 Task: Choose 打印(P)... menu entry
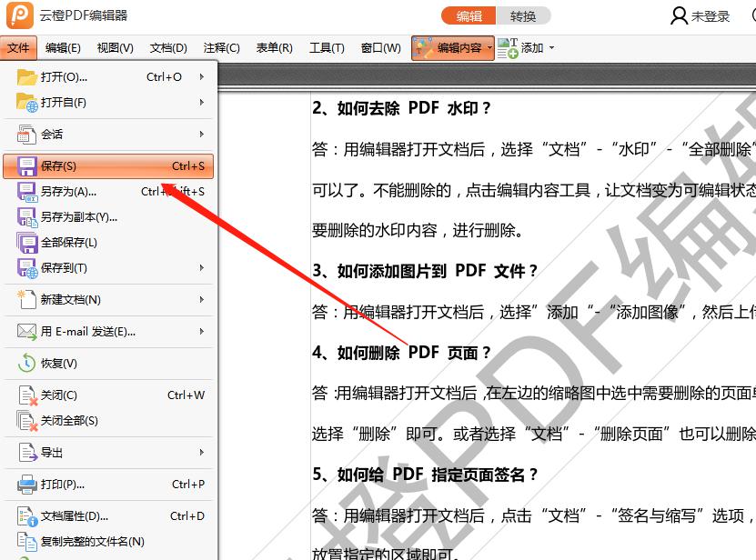[x=108, y=485]
